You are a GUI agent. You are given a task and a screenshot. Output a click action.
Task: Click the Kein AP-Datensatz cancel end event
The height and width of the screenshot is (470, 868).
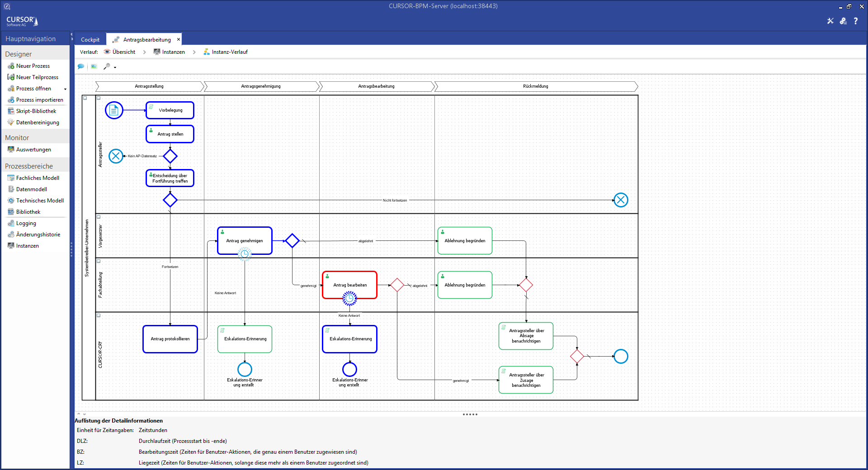click(x=116, y=156)
